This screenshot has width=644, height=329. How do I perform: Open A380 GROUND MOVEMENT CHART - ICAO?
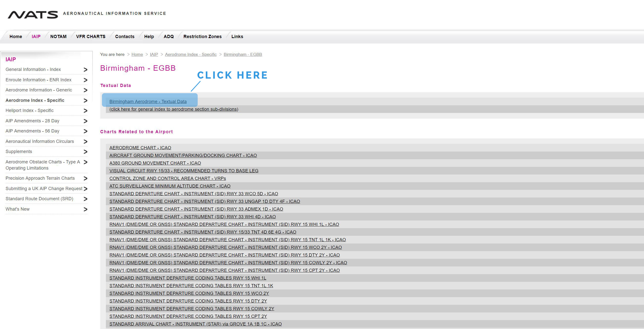click(155, 163)
